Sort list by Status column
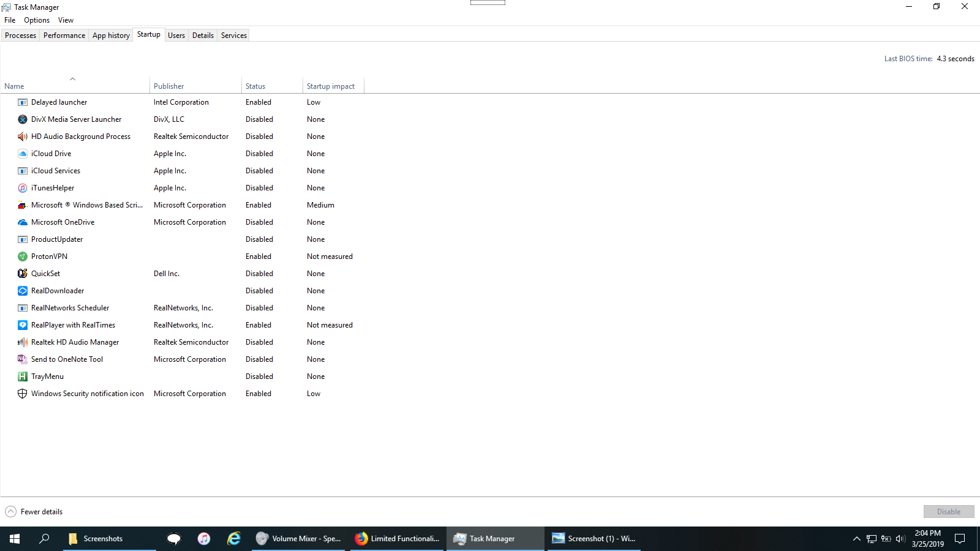This screenshot has width=980, height=551. coord(272,86)
